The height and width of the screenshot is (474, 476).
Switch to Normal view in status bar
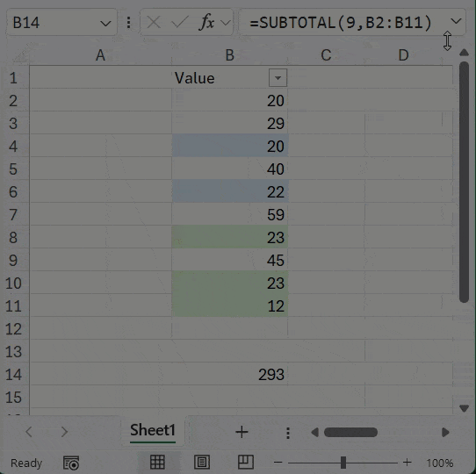[x=157, y=463]
